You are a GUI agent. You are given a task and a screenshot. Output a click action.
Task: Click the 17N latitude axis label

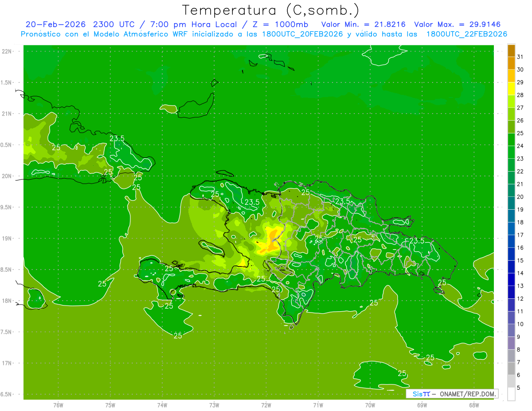6,363
